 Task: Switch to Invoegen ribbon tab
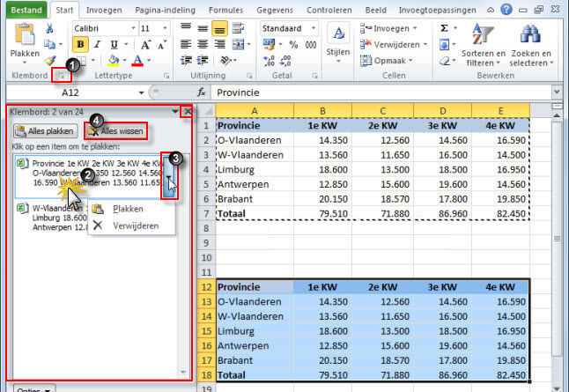(x=104, y=11)
